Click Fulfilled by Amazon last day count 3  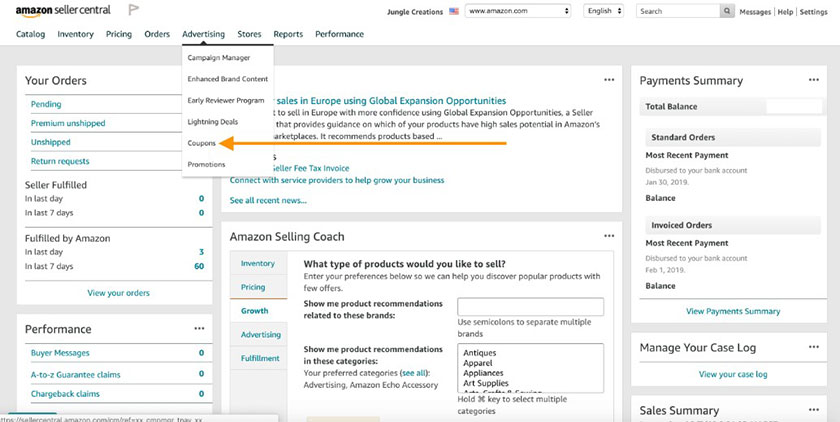coord(201,252)
